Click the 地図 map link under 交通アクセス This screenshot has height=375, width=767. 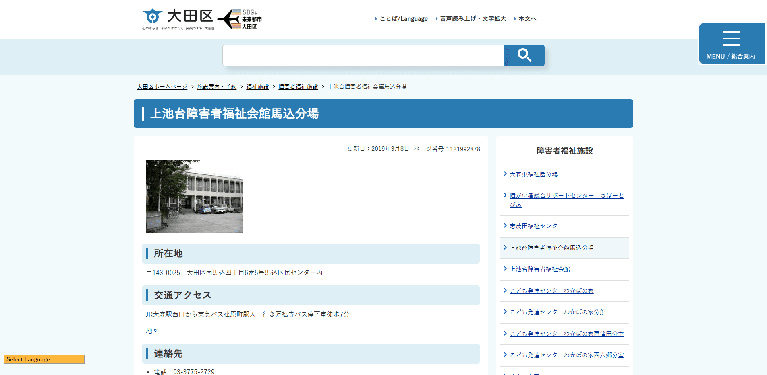[151, 331]
